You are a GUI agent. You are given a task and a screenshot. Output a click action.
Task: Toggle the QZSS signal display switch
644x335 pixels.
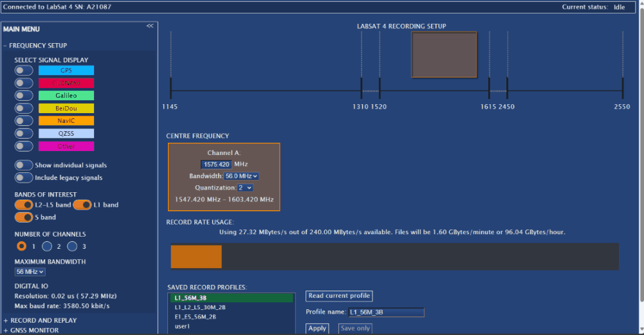(x=24, y=134)
